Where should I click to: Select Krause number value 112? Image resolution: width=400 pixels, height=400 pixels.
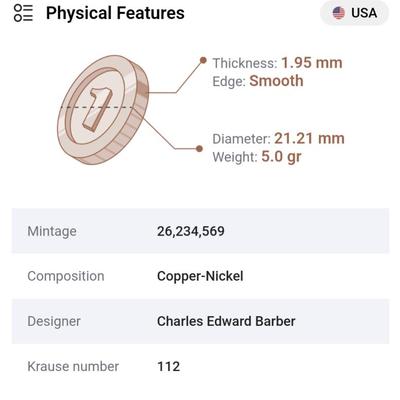(x=168, y=366)
